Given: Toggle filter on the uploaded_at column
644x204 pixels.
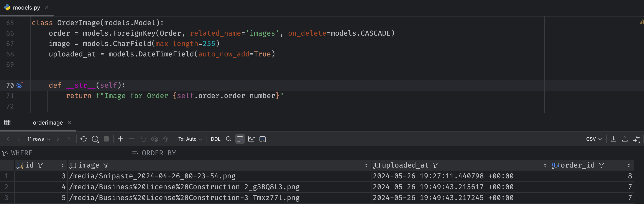Looking at the screenshot, I should point(435,166).
